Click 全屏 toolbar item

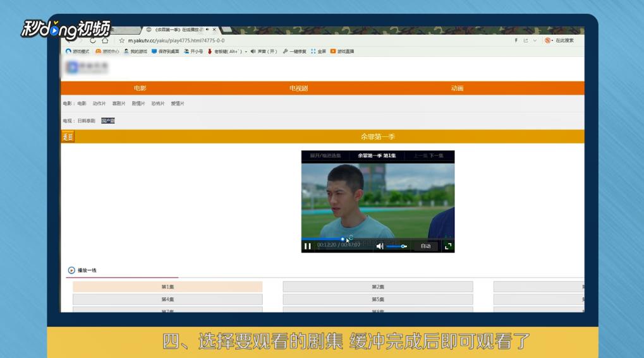[319, 51]
